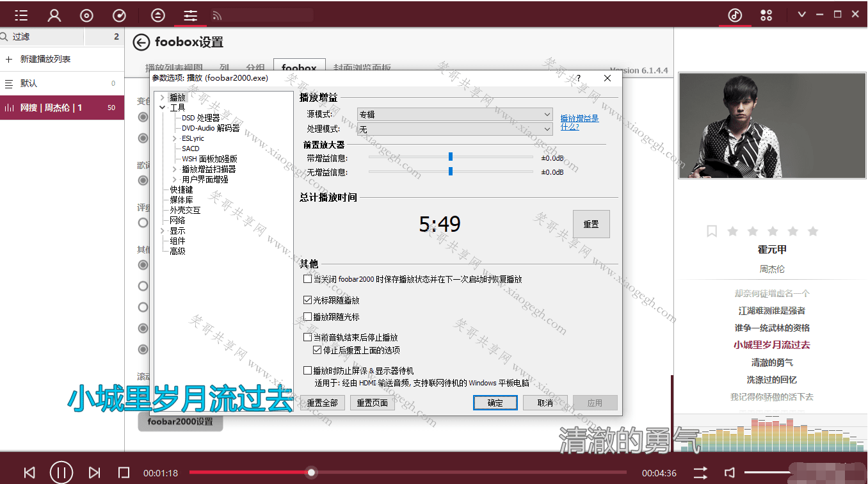This screenshot has width=868, height=484.
Task: Open the hamburger list menu icon
Action: tap(21, 15)
